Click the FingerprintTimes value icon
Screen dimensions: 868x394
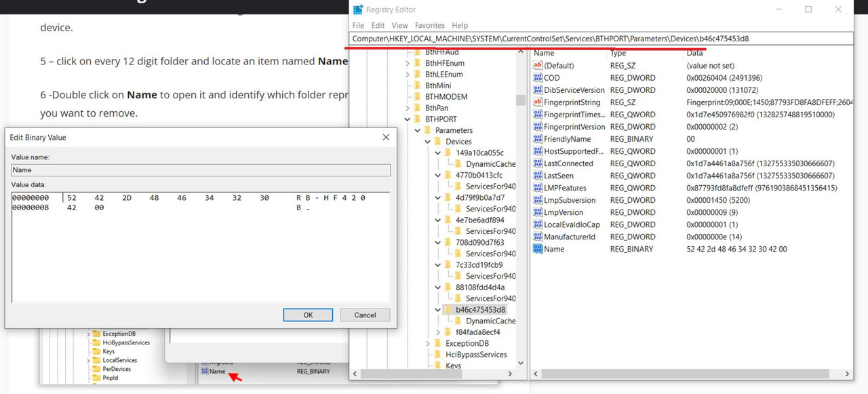pos(538,115)
